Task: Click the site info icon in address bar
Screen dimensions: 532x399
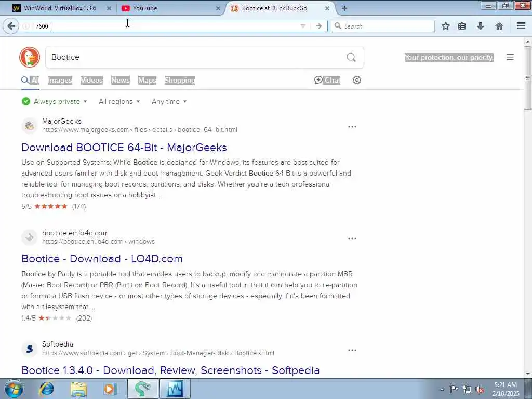Action: point(26,26)
